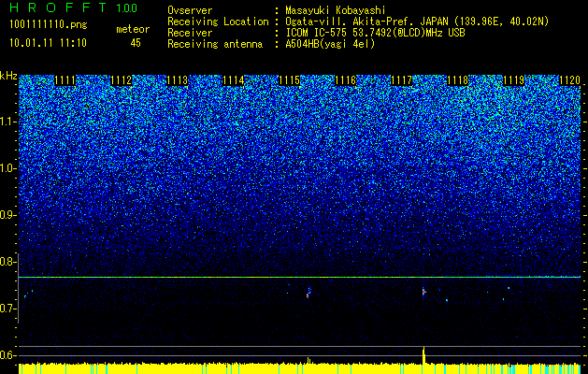Select the 1114 time marker
This screenshot has height=374, width=588.
click(234, 80)
